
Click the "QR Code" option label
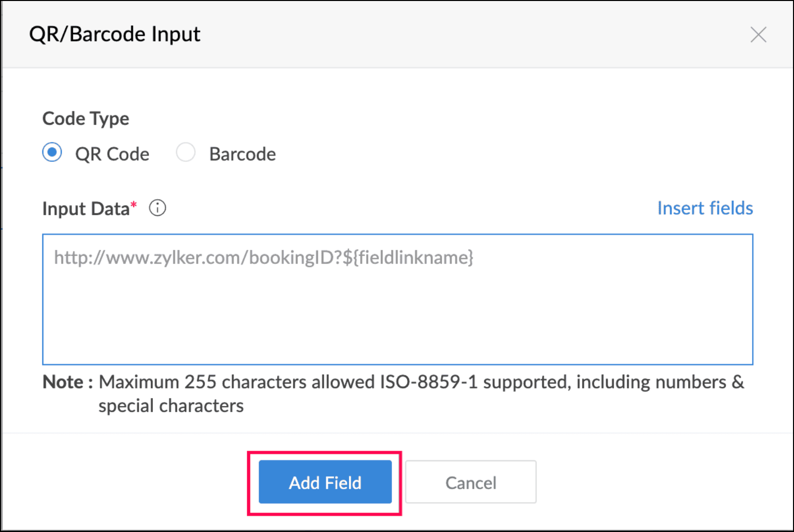click(x=112, y=154)
